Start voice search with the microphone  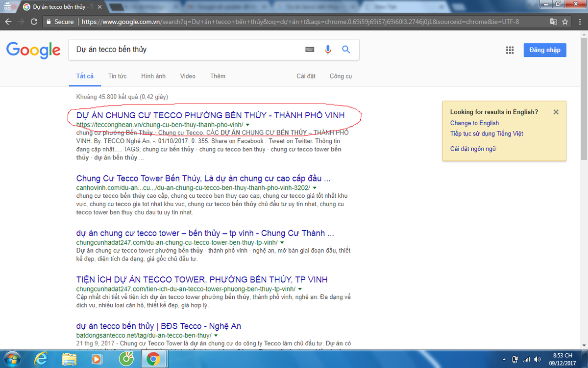tap(328, 50)
